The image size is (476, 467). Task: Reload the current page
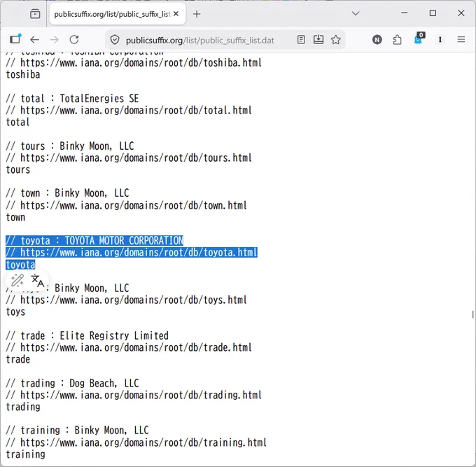74,40
